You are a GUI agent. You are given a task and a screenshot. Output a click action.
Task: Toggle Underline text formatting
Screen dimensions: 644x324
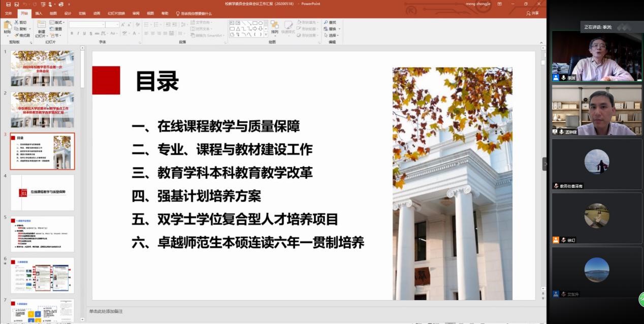coord(85,34)
